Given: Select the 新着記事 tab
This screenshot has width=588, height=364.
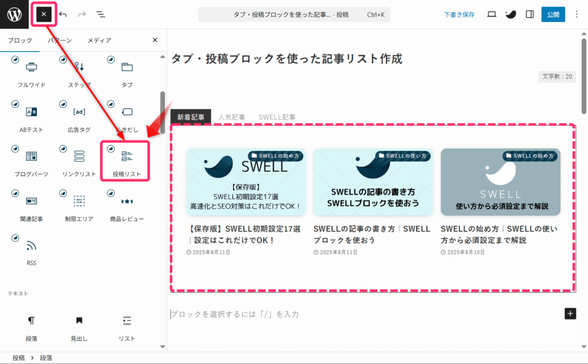Looking at the screenshot, I should [x=191, y=117].
